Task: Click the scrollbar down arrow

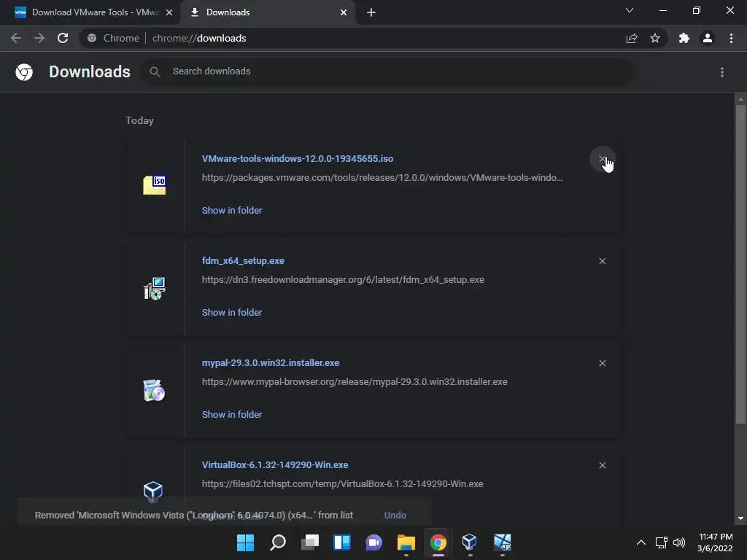Action: (740, 518)
